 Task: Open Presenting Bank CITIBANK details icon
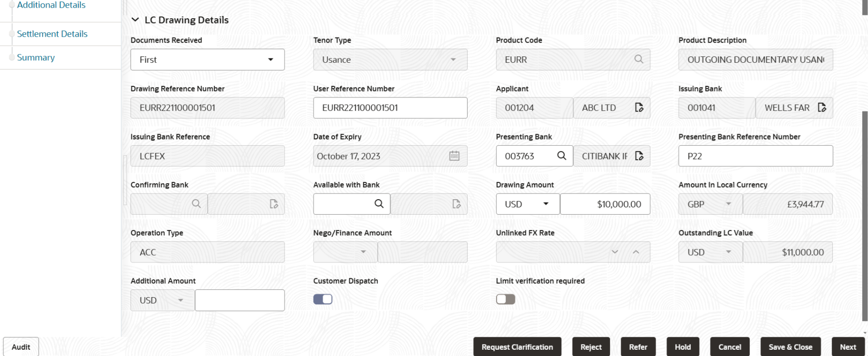pos(639,156)
